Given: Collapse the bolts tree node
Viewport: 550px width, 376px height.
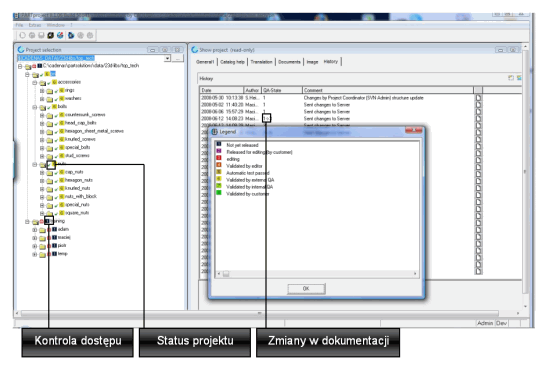Looking at the screenshot, I should 35,107.
